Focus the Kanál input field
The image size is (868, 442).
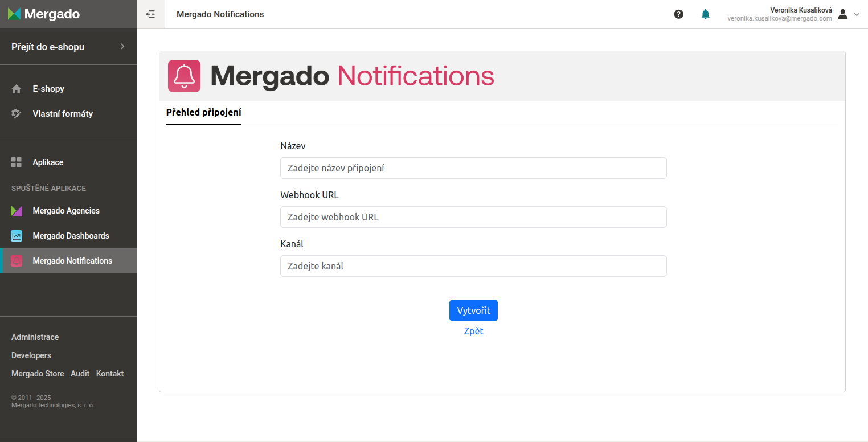pyautogui.click(x=473, y=266)
